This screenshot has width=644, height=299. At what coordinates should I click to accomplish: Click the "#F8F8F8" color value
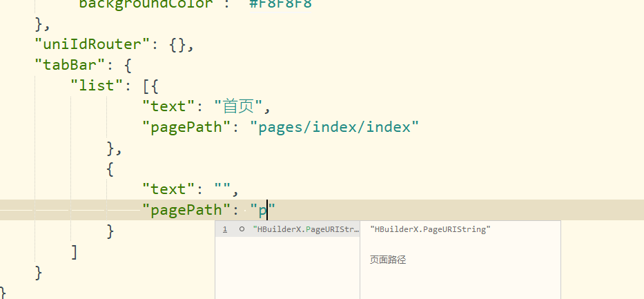280,5
